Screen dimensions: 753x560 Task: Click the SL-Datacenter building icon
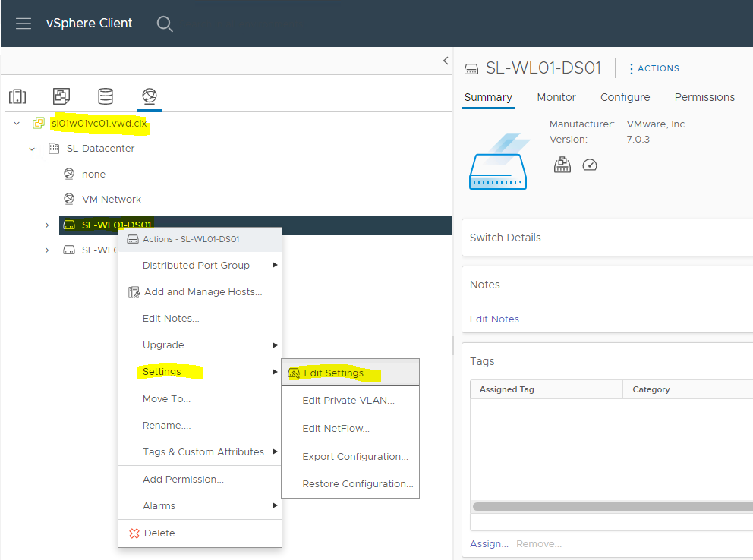pos(54,148)
